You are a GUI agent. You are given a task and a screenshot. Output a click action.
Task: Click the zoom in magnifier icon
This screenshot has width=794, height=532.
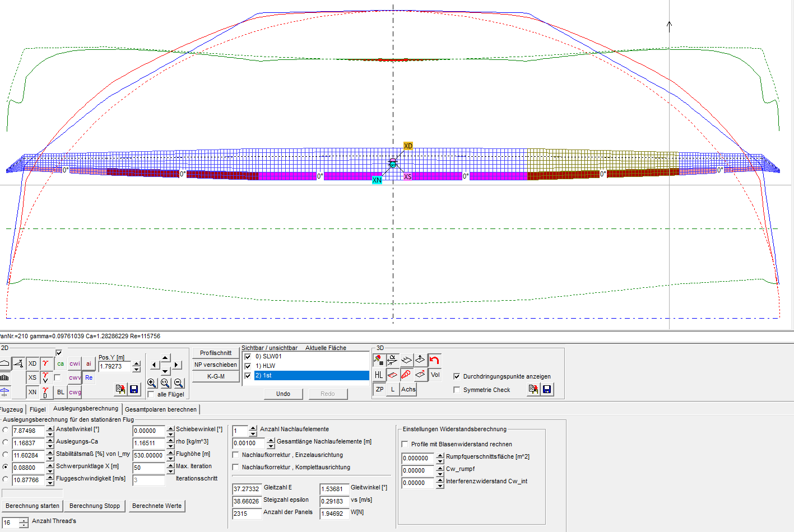[x=152, y=383]
